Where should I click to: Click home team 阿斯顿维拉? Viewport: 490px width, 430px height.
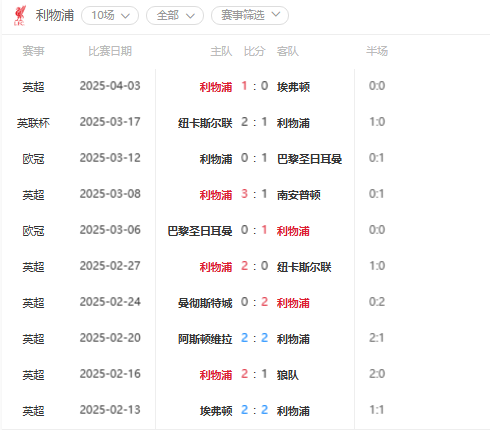tap(205, 339)
